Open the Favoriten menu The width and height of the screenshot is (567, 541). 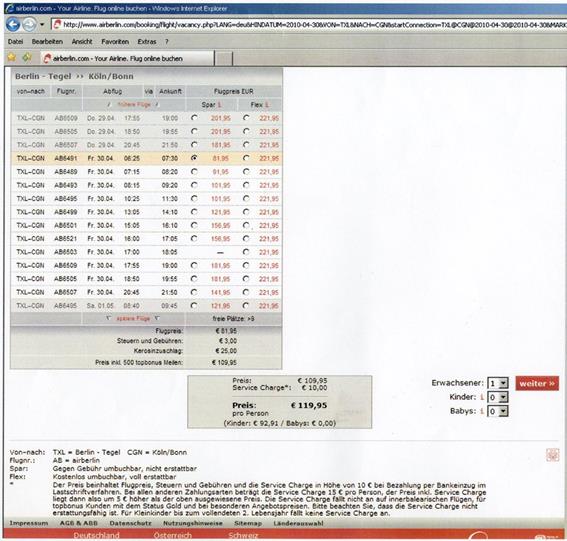pyautogui.click(x=115, y=42)
